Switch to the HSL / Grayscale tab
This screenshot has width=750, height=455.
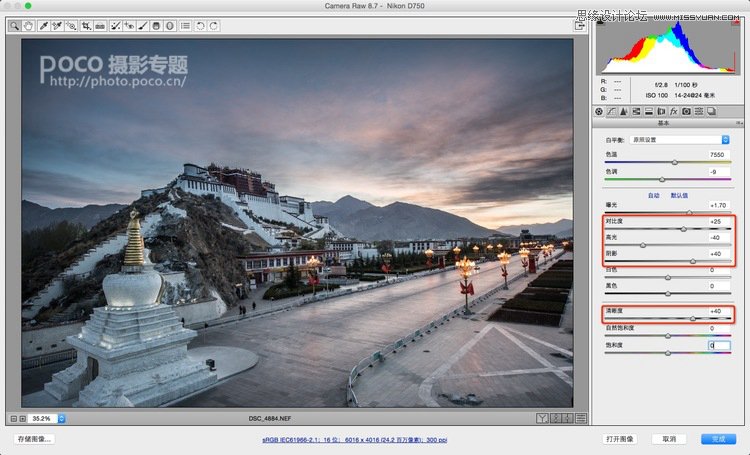(636, 111)
